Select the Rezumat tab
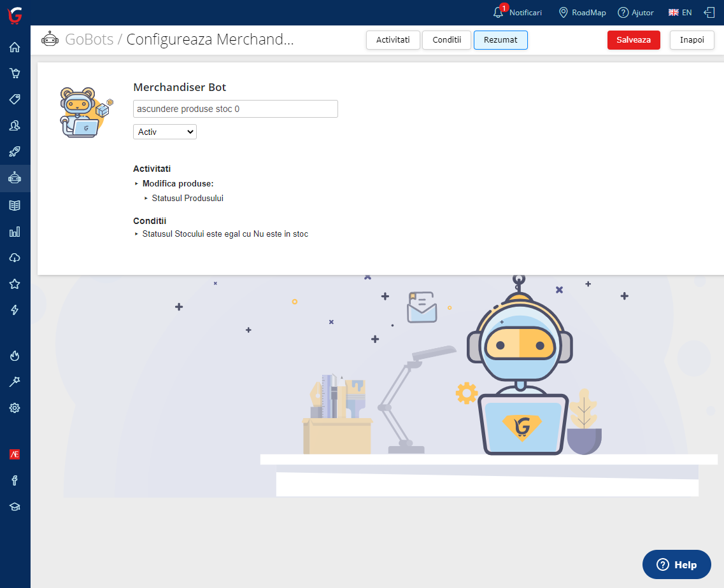724x588 pixels. click(x=500, y=39)
